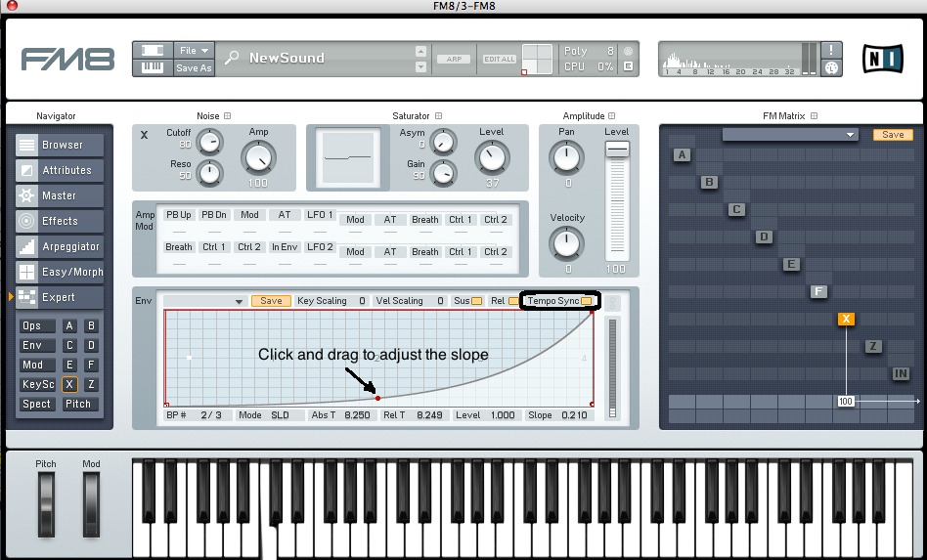
Task: Click the Amplitude Level fader handle
Action: tap(617, 150)
